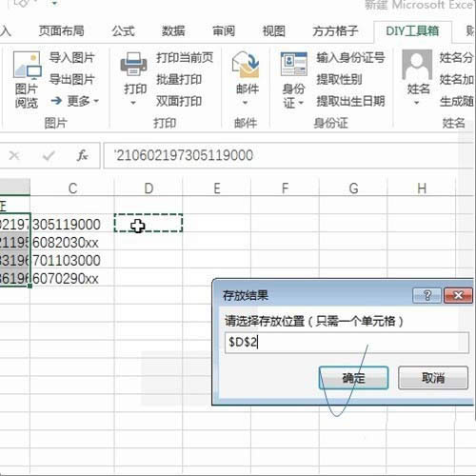Click 提取出生日期 extract birth date
Viewport: 476px width, 476px height.
tap(350, 101)
